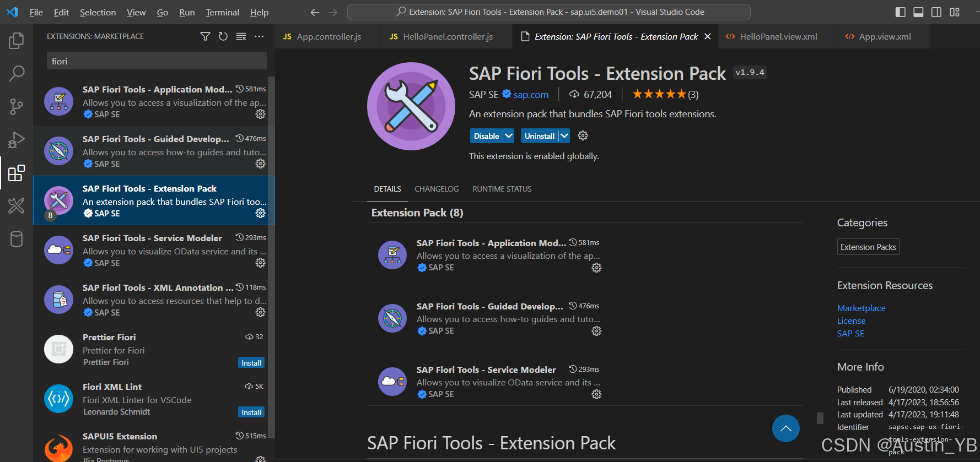The image size is (980, 462).
Task: Open the SAP Fiori tools activity icon
Action: 17,206
